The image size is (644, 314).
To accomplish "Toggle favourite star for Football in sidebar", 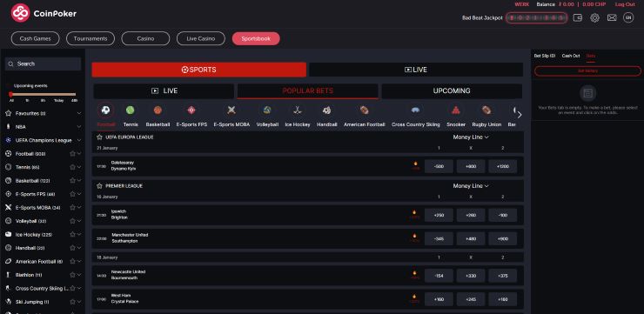I will pyautogui.click(x=73, y=153).
